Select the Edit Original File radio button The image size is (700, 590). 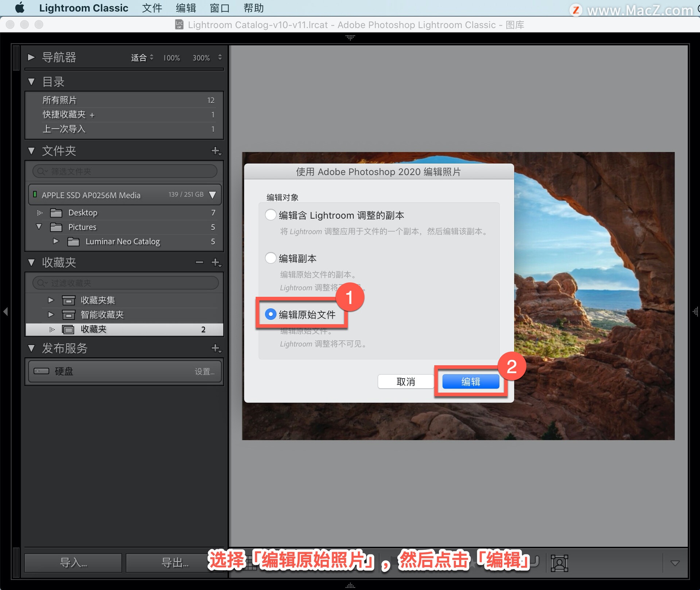click(x=271, y=314)
